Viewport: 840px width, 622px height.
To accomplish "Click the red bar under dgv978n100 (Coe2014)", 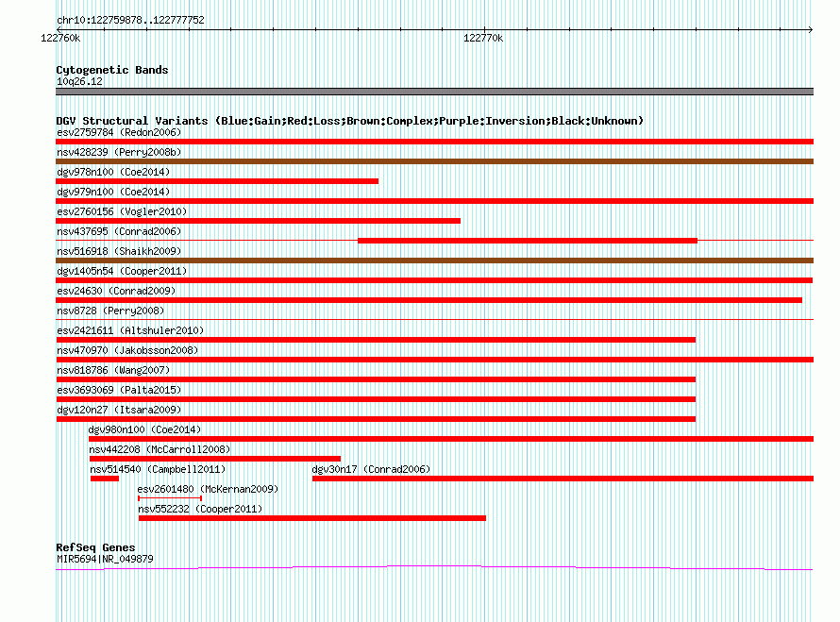I will click(x=217, y=181).
